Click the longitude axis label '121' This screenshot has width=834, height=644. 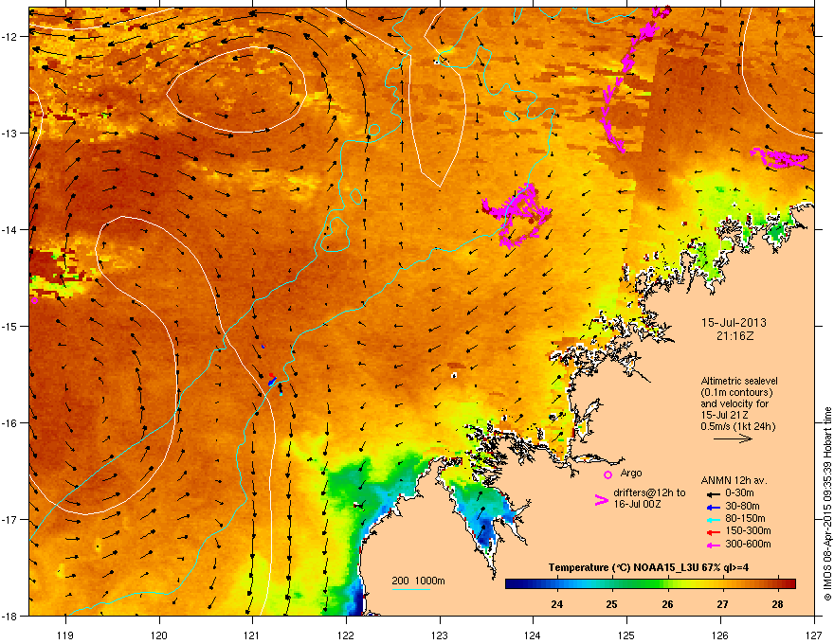point(252,635)
